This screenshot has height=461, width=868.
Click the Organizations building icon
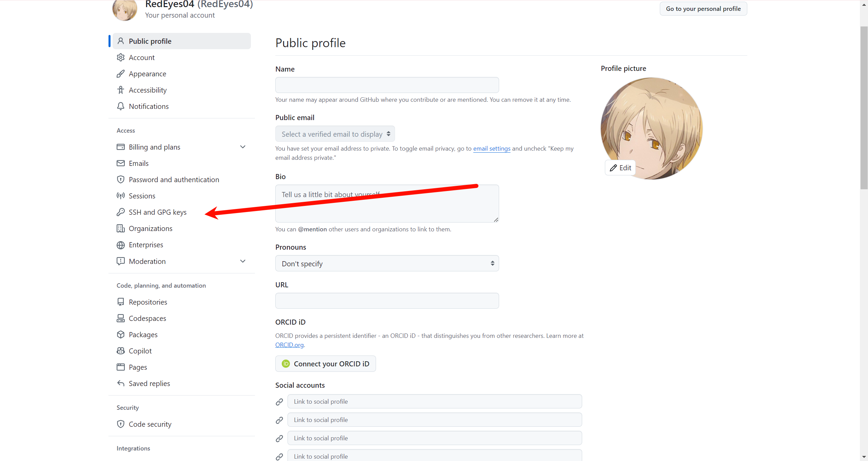(x=121, y=228)
